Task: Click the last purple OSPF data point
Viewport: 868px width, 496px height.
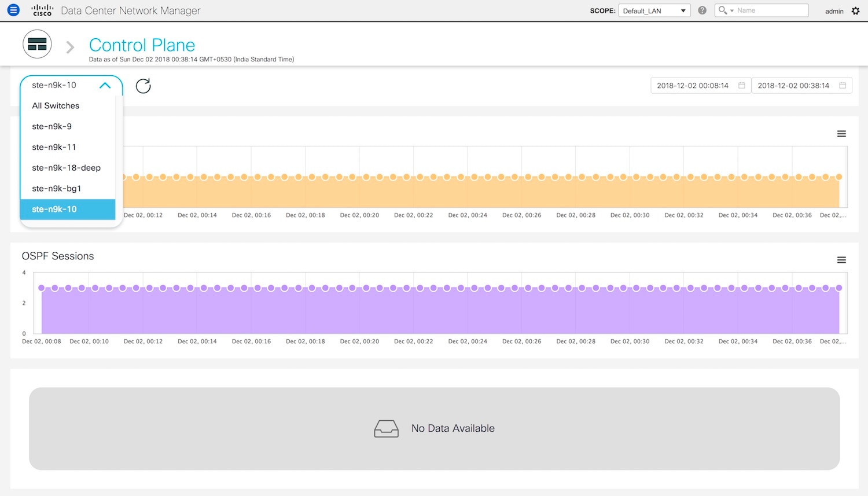Action: click(x=839, y=288)
